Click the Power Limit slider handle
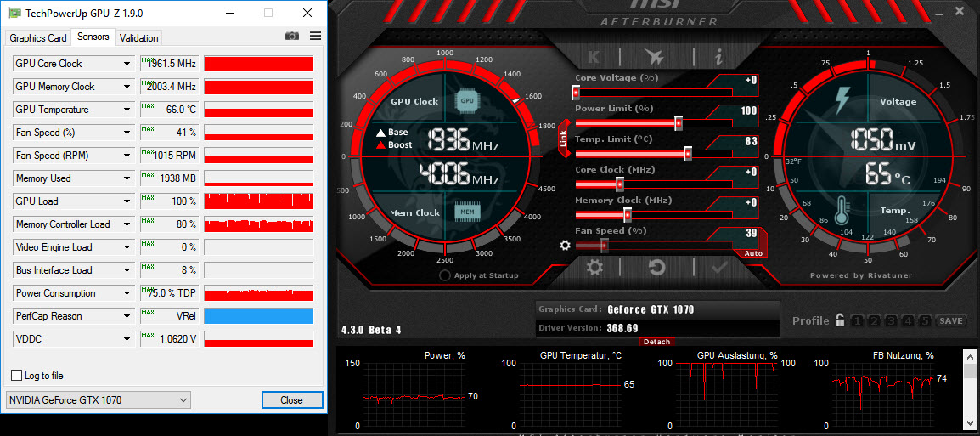This screenshot has width=980, height=436. click(x=679, y=123)
